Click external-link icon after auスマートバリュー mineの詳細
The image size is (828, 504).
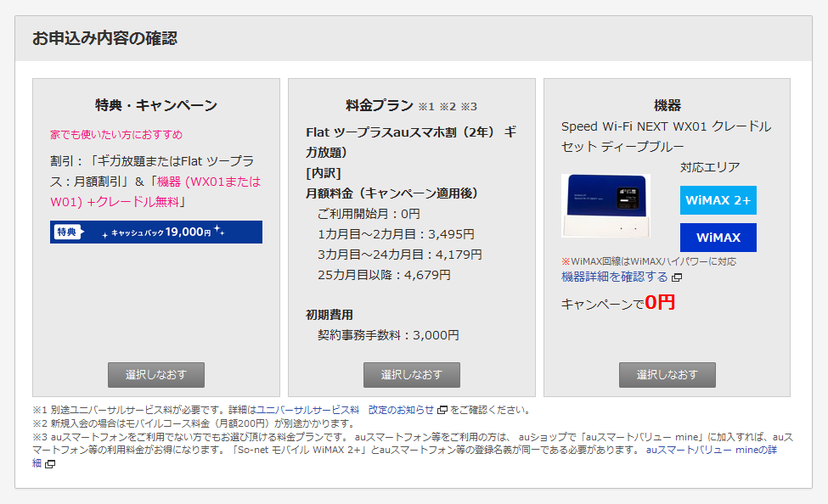pos(50,464)
